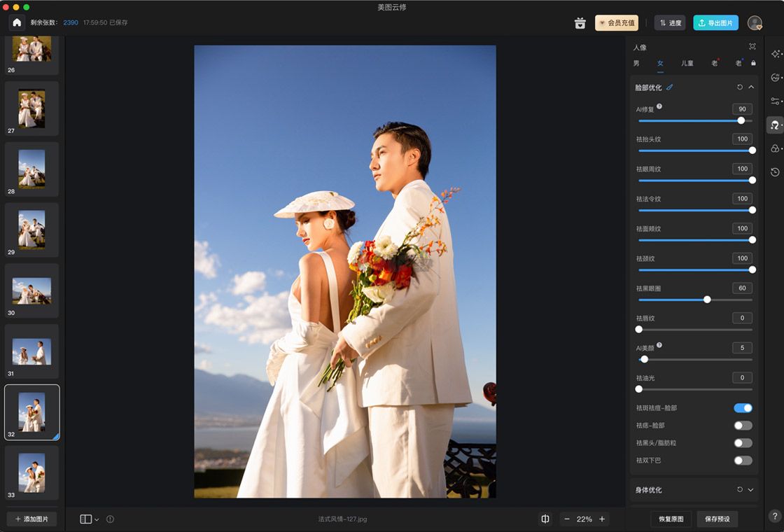Click the home icon button
This screenshot has height=532, width=784.
[x=17, y=22]
